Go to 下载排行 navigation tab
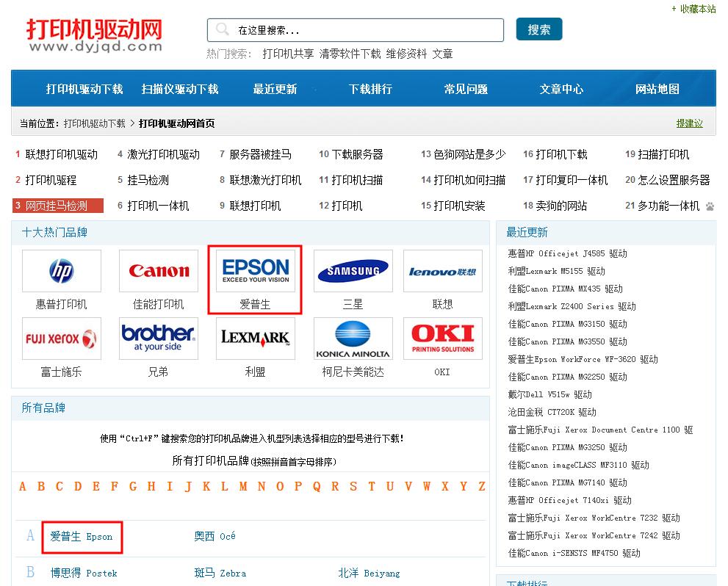 370,89
